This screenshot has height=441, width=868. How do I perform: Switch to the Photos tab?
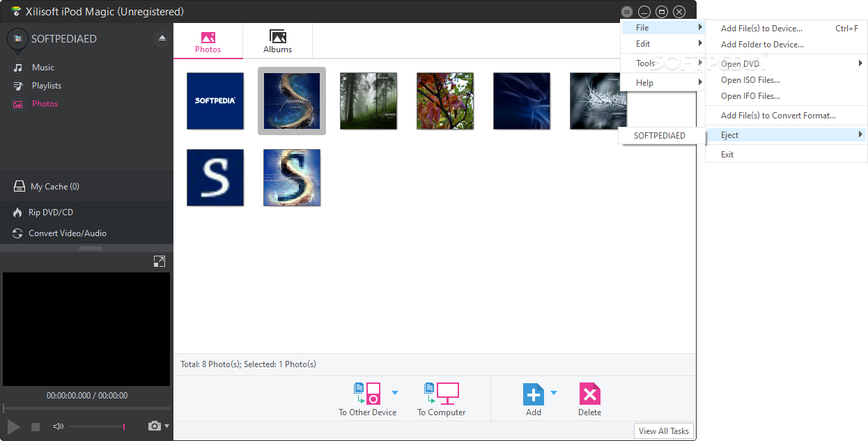click(x=208, y=42)
